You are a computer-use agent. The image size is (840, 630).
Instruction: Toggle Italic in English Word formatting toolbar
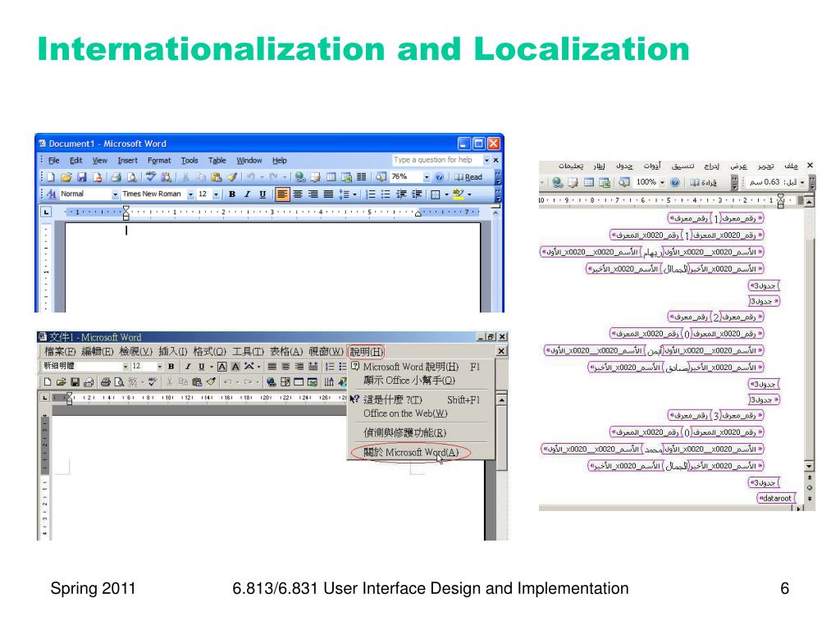247,194
